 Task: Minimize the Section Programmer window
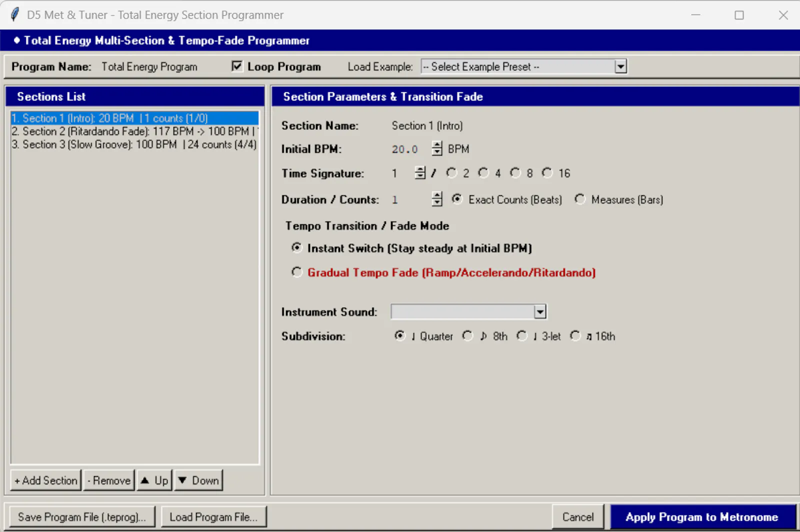click(x=695, y=15)
